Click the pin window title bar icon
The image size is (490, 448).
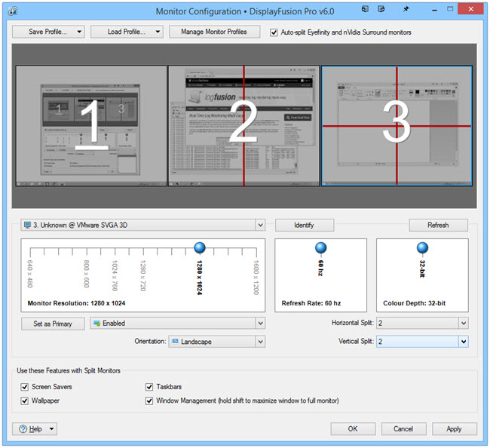406,9
